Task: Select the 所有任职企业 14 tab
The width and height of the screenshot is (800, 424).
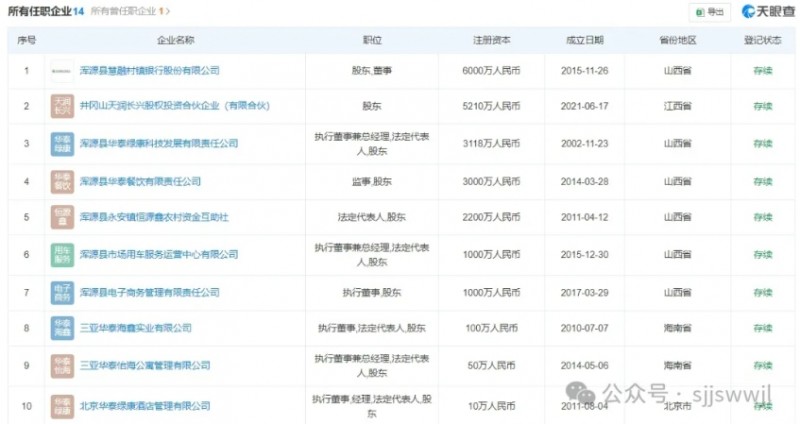Action: point(45,11)
